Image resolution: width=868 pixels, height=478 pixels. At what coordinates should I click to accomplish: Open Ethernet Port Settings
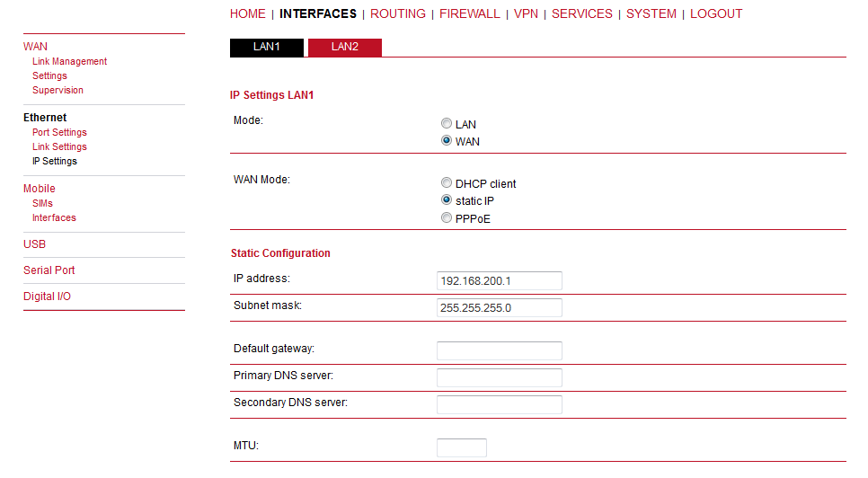coord(60,132)
